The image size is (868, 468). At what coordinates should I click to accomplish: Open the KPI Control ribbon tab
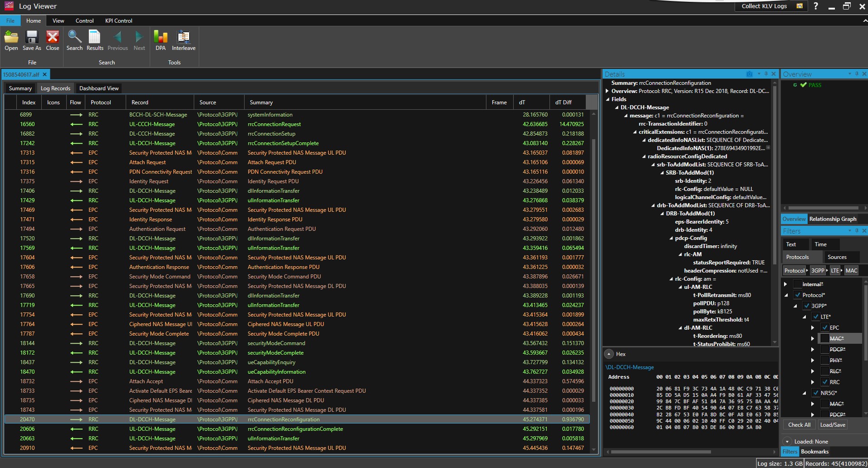click(118, 21)
